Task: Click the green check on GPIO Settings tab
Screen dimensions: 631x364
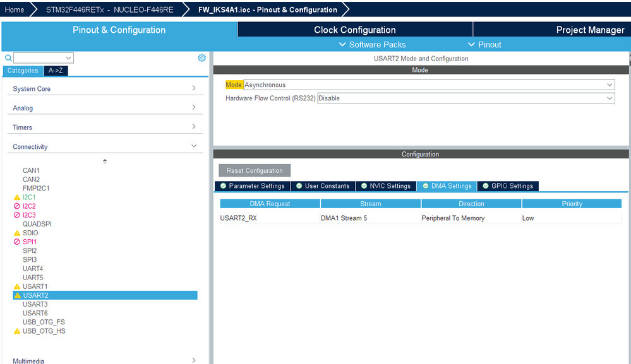Action: tap(485, 186)
